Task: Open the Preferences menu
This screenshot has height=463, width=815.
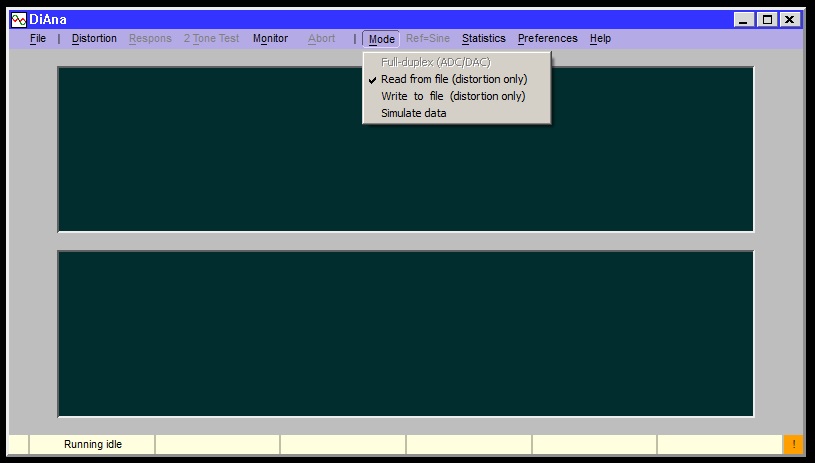Action: click(x=547, y=38)
